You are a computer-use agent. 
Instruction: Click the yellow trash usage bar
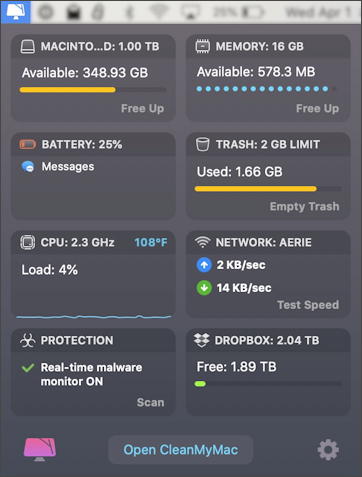256,189
